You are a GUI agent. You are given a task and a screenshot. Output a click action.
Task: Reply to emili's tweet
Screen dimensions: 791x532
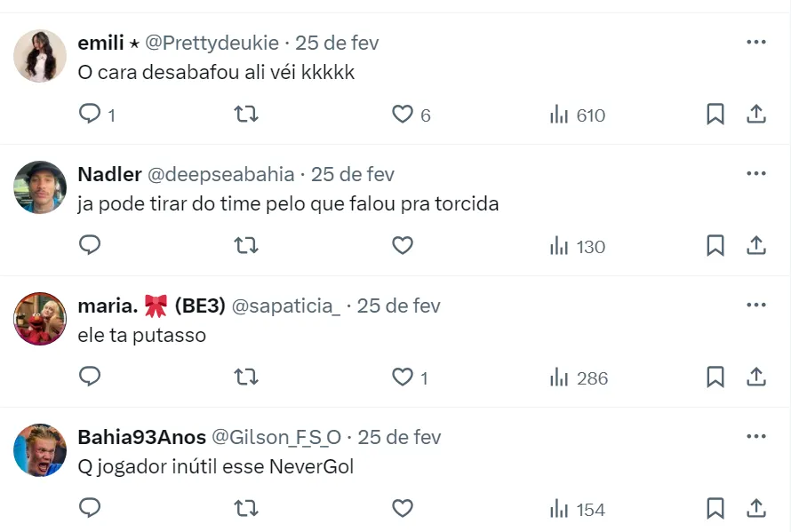[x=91, y=115]
